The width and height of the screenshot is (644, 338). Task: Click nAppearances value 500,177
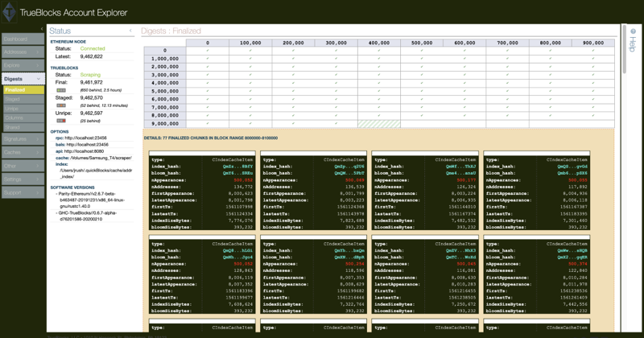(466, 180)
